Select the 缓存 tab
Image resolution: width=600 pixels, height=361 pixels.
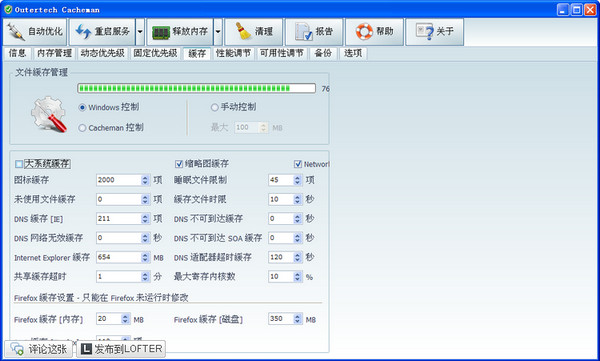coord(197,53)
